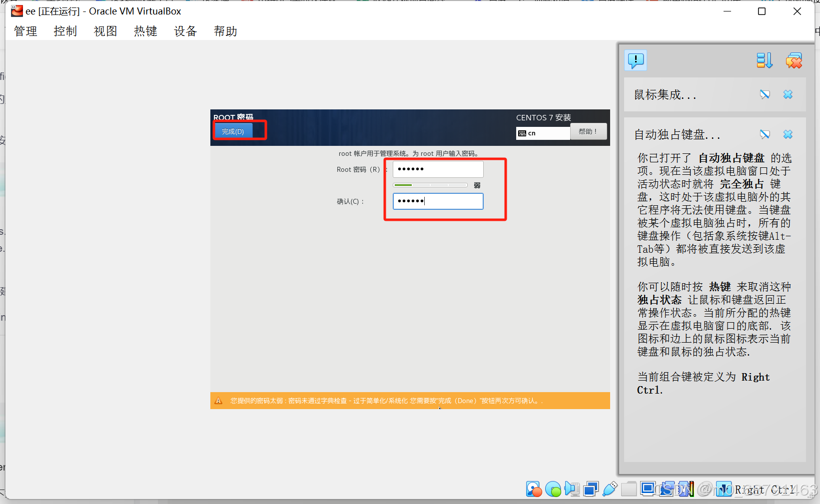
Task: Toggle notification sort order icon
Action: 765,60
